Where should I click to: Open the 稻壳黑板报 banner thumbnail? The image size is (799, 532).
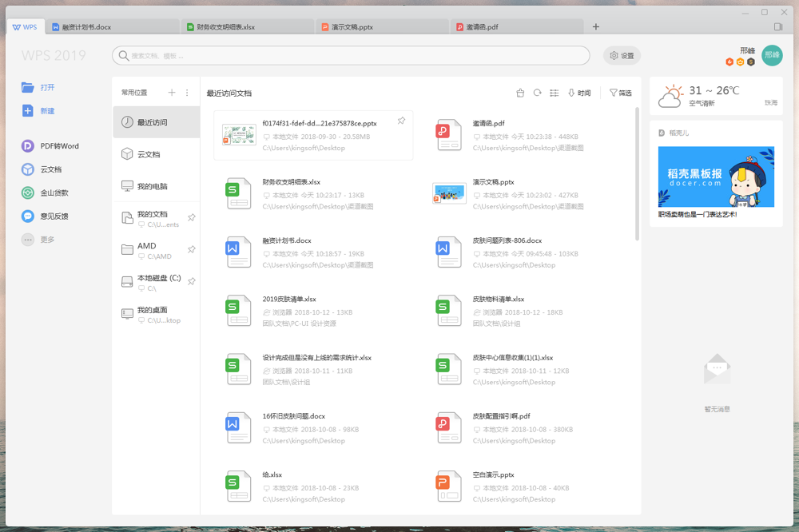coord(716,177)
